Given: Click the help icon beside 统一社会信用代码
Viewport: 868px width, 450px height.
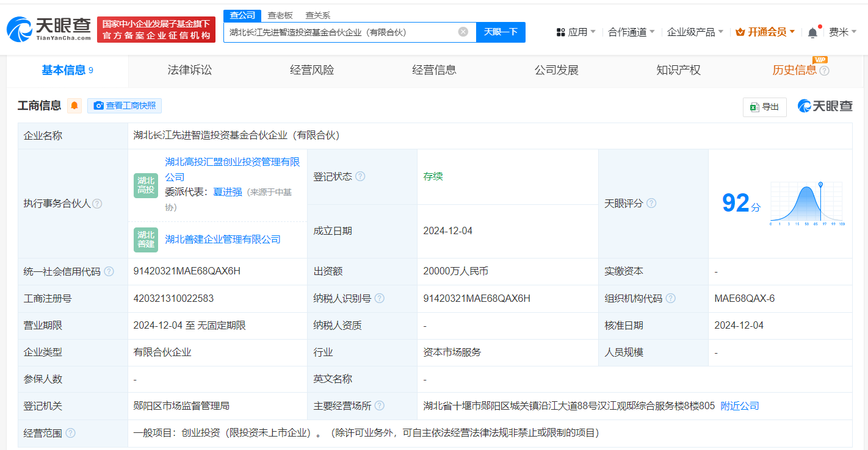Looking at the screenshot, I should click(109, 271).
